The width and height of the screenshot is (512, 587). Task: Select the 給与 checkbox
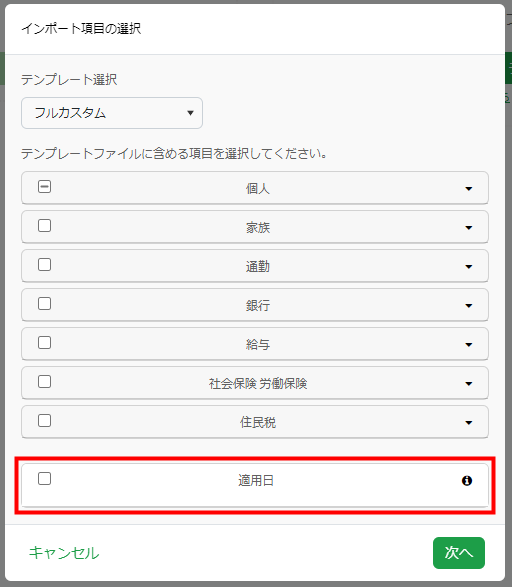pyautogui.click(x=45, y=342)
